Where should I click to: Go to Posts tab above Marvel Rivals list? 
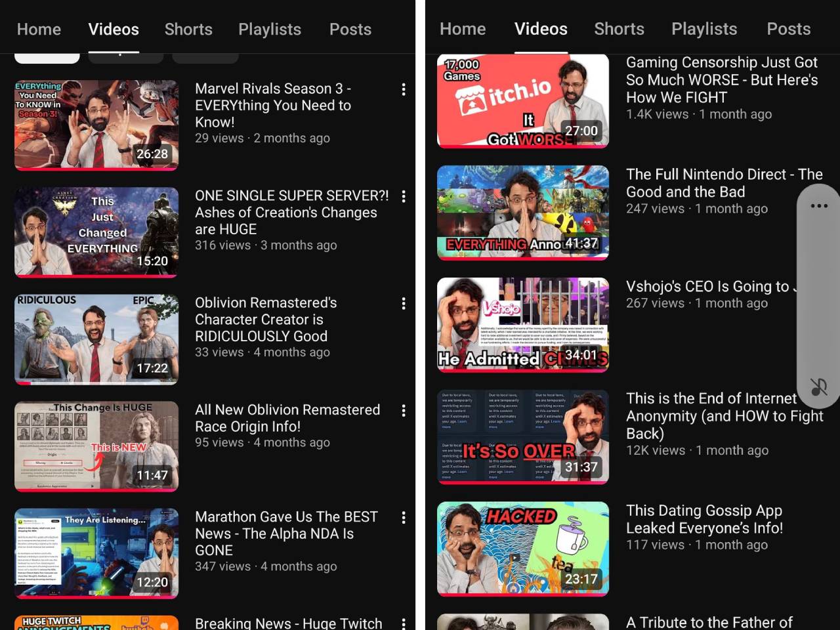(x=350, y=30)
